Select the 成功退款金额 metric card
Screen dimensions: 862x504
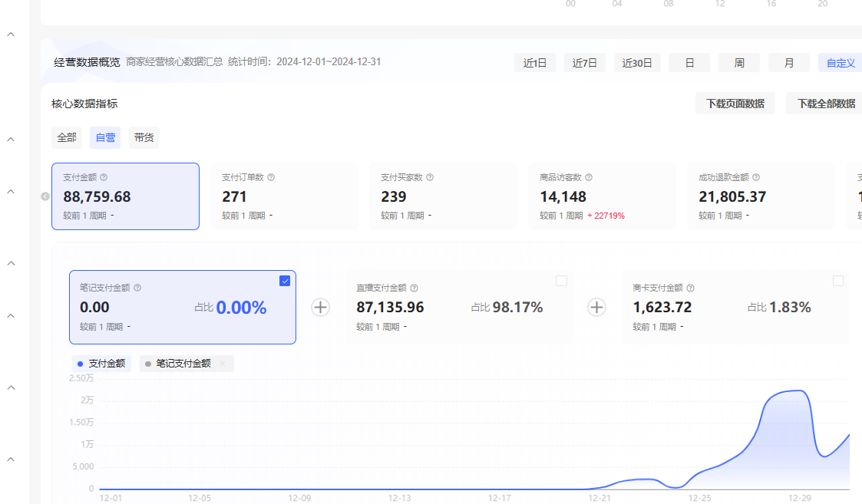pos(761,196)
